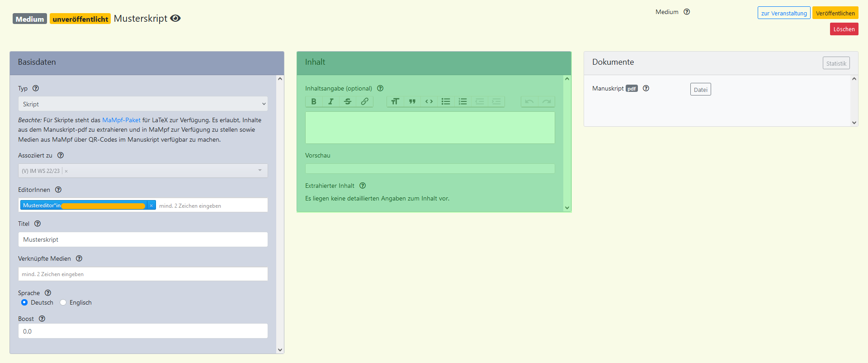Click the Vorschau label
868x363 pixels.
[318, 155]
